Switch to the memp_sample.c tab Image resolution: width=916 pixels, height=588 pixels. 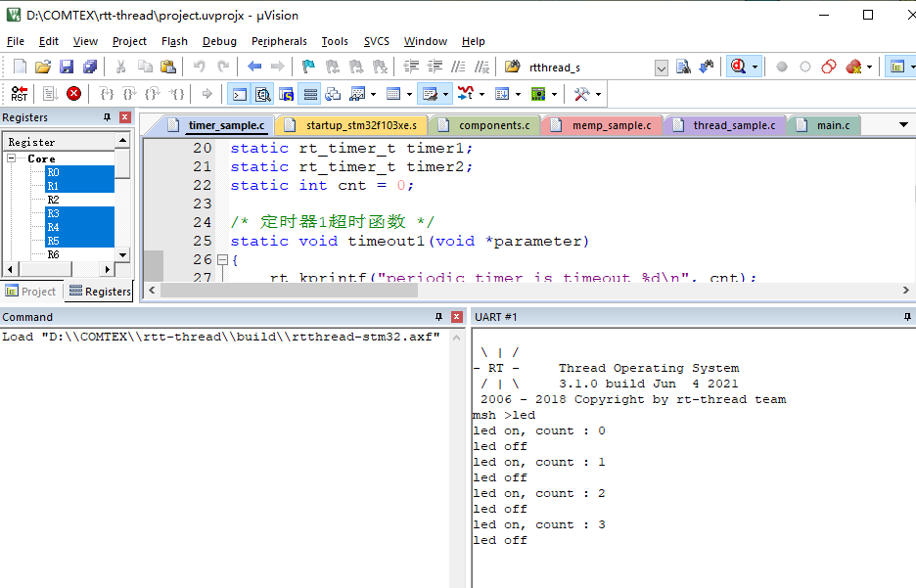(604, 125)
